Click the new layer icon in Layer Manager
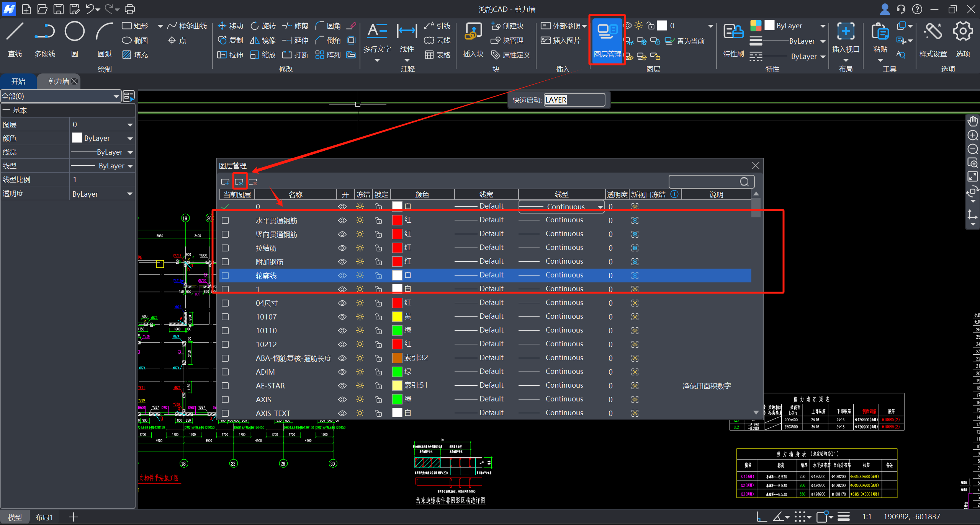Image resolution: width=980 pixels, height=525 pixels. coord(225,182)
